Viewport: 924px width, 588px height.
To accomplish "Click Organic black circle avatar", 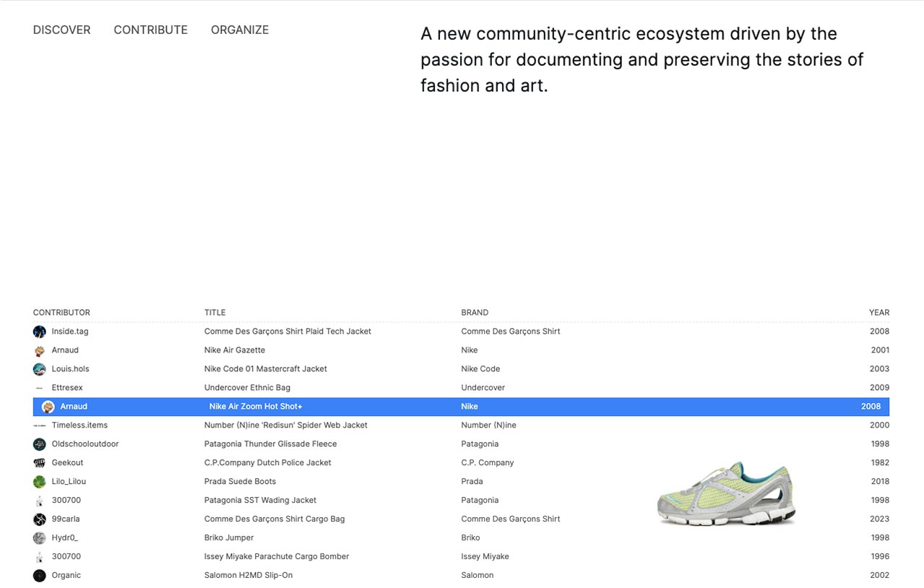I will (x=40, y=576).
